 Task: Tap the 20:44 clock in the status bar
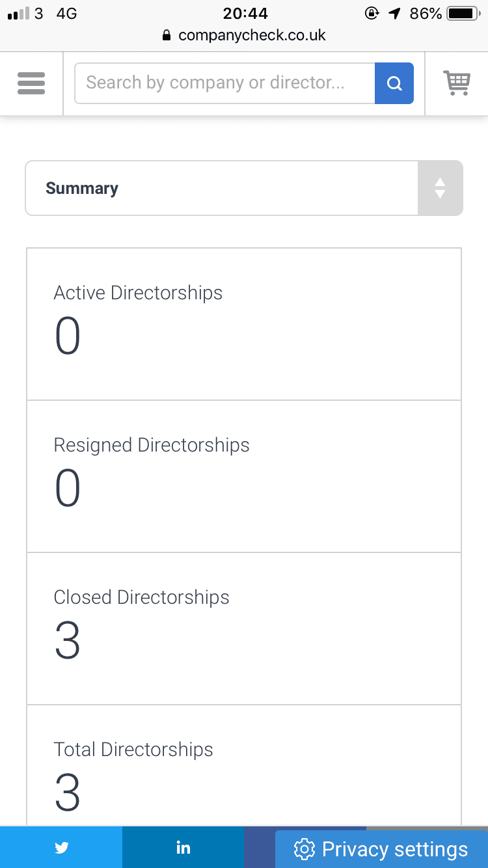click(245, 13)
